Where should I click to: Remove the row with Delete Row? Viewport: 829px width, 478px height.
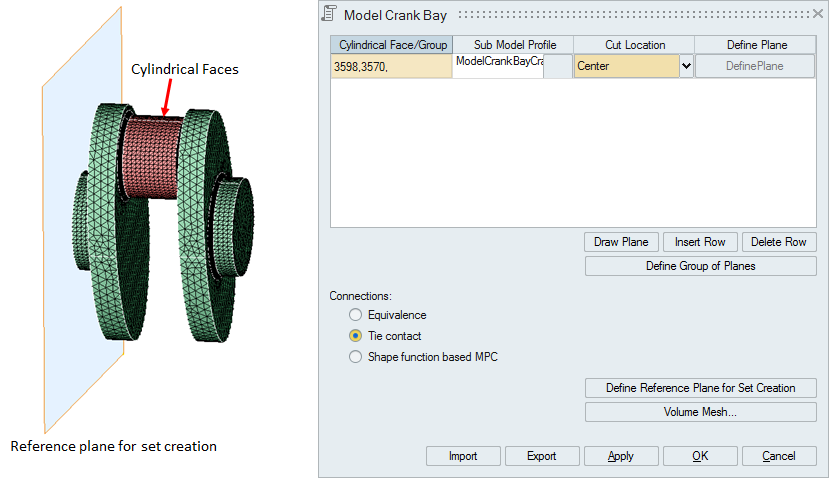click(779, 242)
